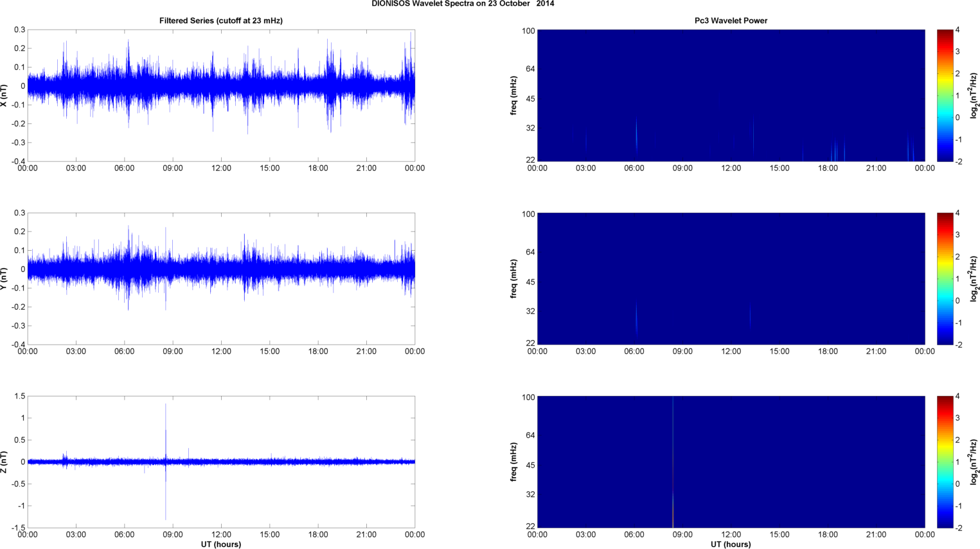The width and height of the screenshot is (980, 549).
Task: Click the vertical line in Z wavelet plot
Action: 673,462
